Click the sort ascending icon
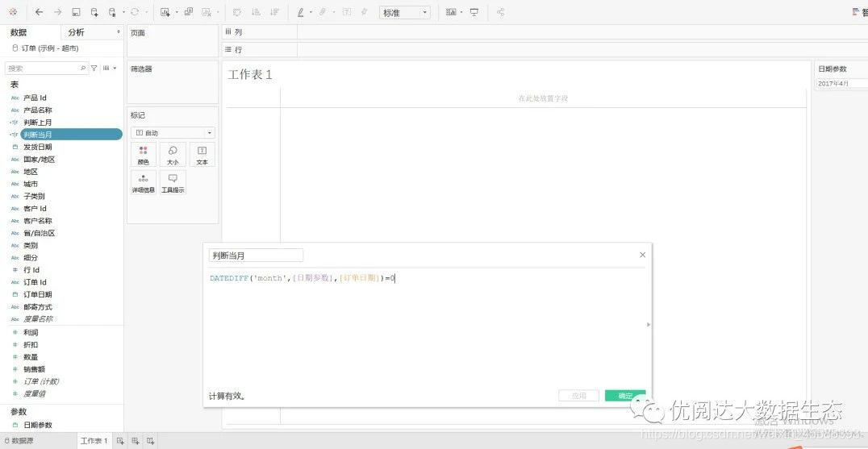This screenshot has width=868, height=449. click(x=256, y=11)
